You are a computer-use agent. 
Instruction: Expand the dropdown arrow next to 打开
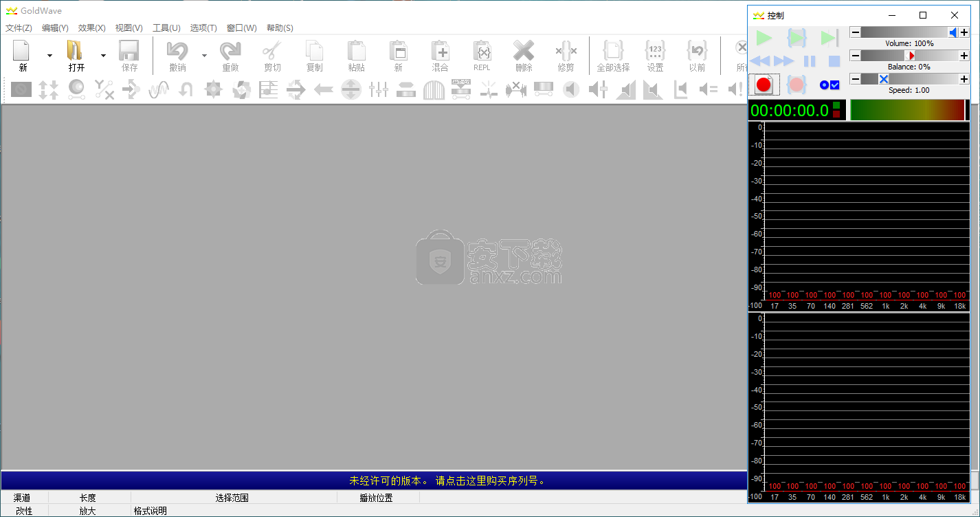pyautogui.click(x=103, y=56)
